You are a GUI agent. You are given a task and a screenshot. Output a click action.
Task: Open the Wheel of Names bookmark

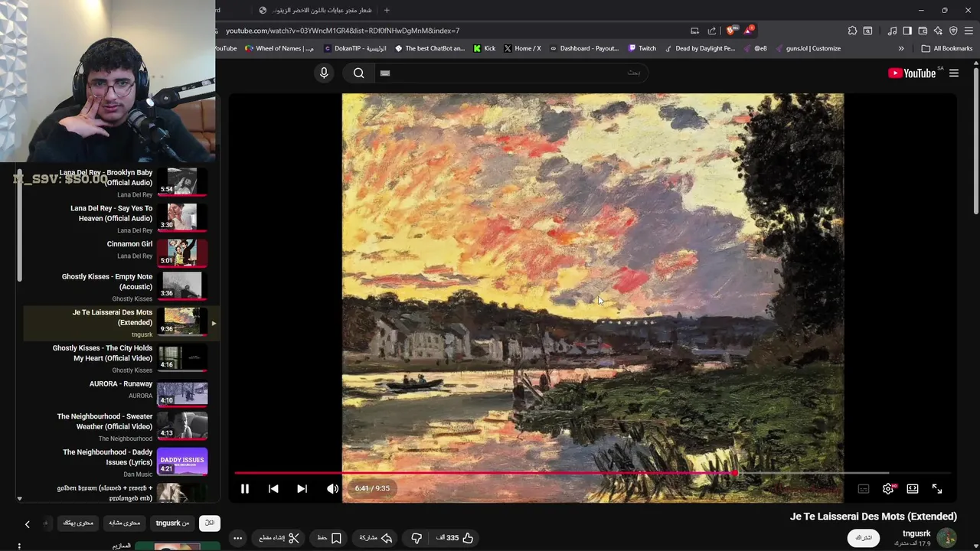279,48
